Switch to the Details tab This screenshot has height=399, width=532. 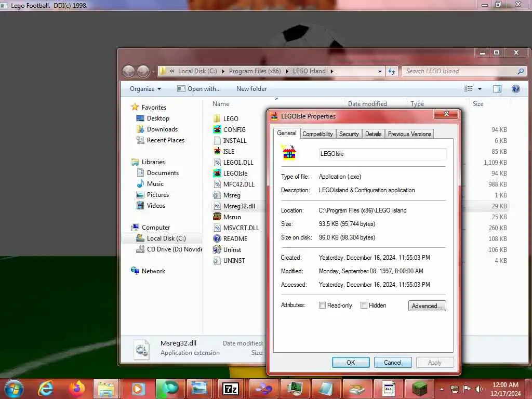pos(373,134)
